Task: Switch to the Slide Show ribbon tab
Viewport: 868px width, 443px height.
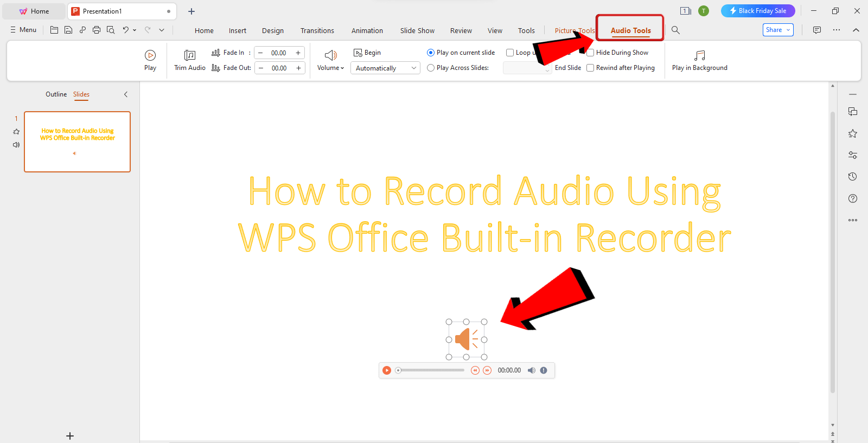Action: click(417, 30)
